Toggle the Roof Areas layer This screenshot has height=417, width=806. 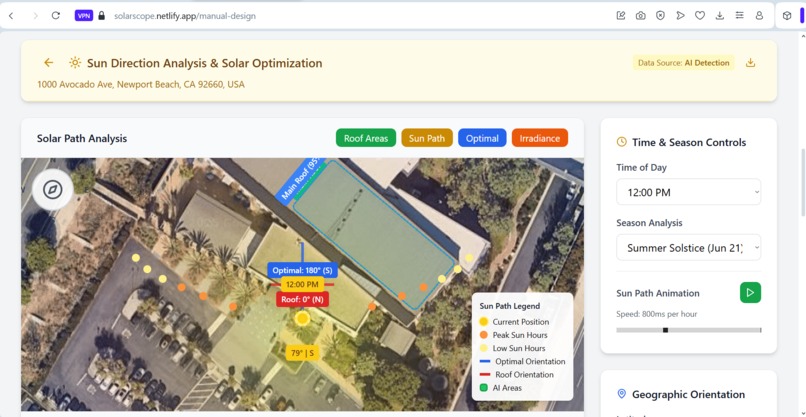point(366,138)
